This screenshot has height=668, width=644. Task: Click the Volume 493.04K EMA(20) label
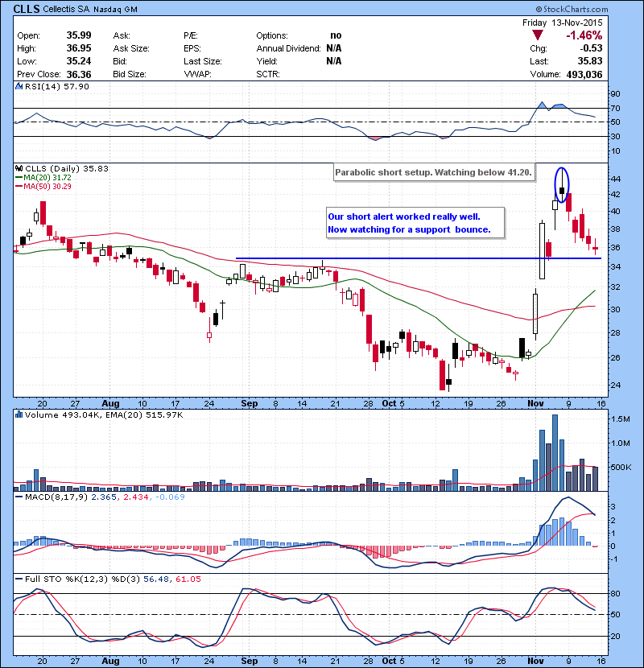coord(104,414)
